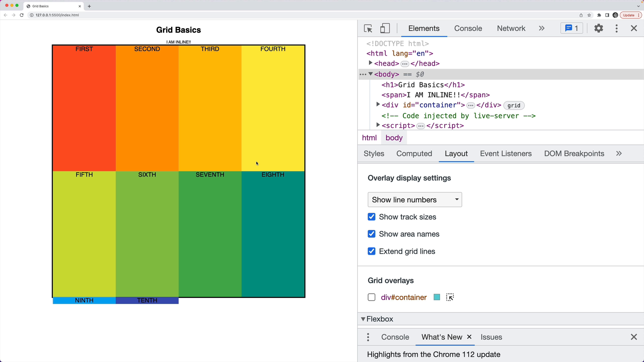Expand the div id container element
This screenshot has width=644, height=362.
click(378, 105)
